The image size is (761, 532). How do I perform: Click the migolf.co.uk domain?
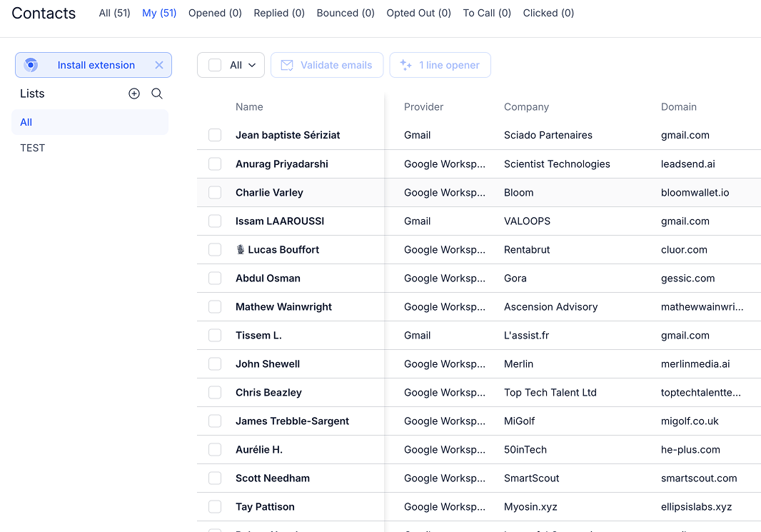(x=690, y=421)
